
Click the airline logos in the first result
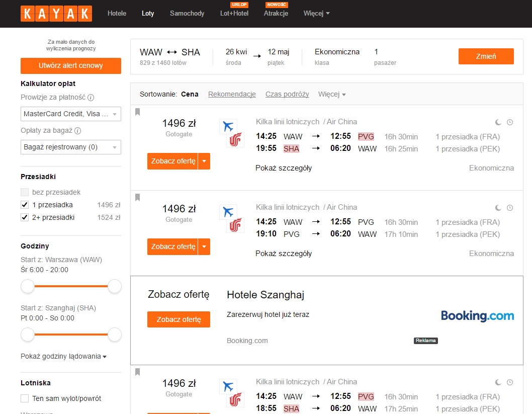tap(232, 133)
